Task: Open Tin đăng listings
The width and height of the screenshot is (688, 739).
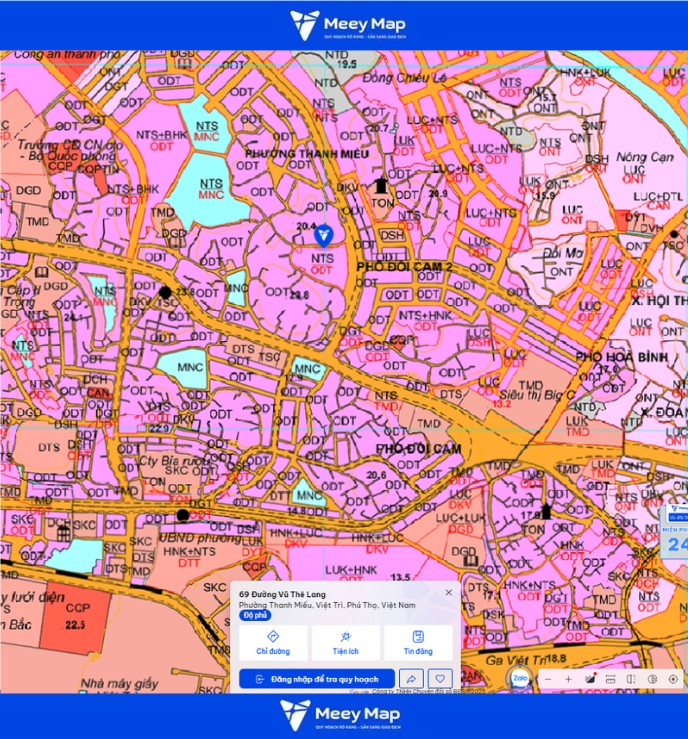Action: pyautogui.click(x=418, y=643)
